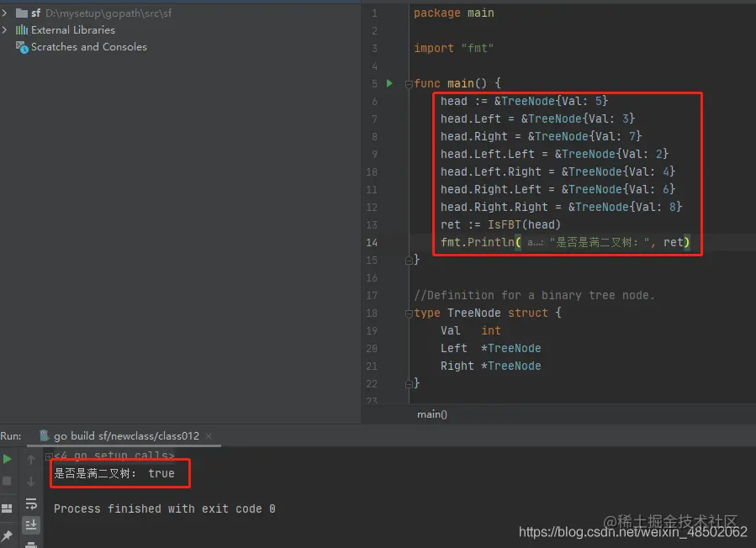
Task: Click the sf path 'D:\mysetup\gopath\src\sf'
Action: click(x=108, y=13)
